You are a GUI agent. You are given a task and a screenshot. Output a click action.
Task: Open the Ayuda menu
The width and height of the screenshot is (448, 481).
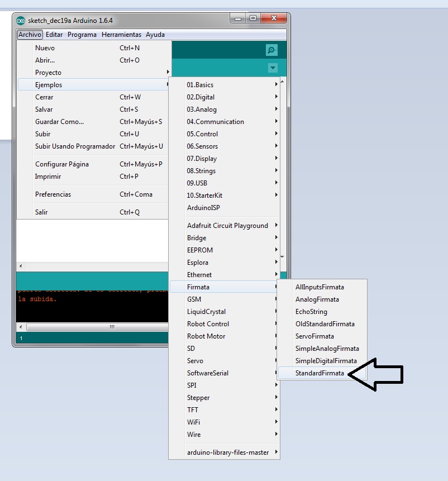coord(155,35)
